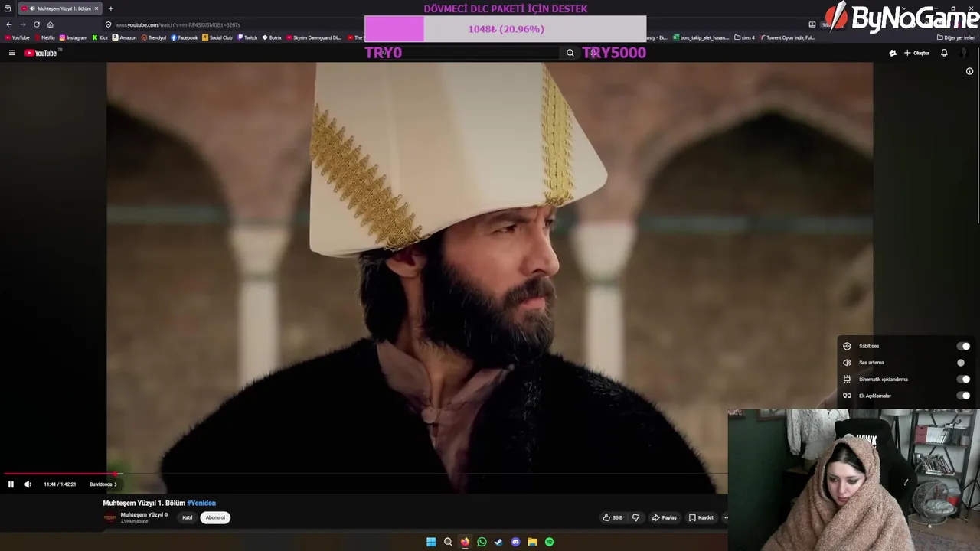This screenshot has height=551, width=980.
Task: Open the tab list button at far left
Action: [x=8, y=8]
